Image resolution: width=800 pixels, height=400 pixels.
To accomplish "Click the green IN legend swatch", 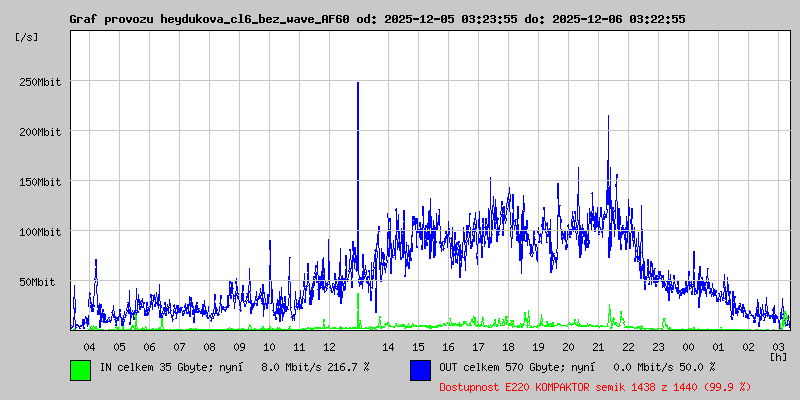I will tap(81, 370).
